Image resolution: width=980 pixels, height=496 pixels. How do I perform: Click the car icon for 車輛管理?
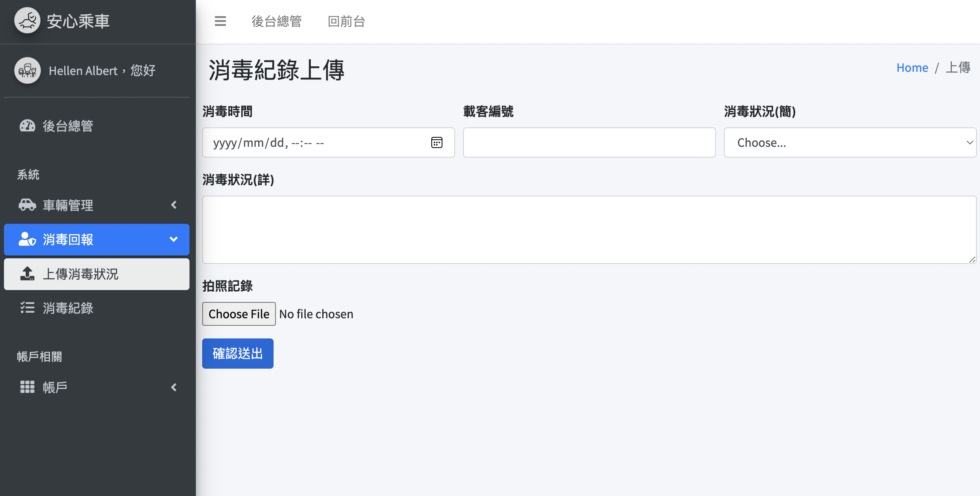click(x=27, y=205)
